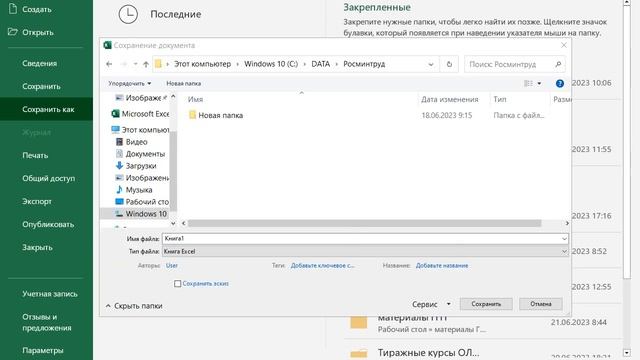
Task: Select Microsoft Excel in the navigation tree
Action: point(140,114)
